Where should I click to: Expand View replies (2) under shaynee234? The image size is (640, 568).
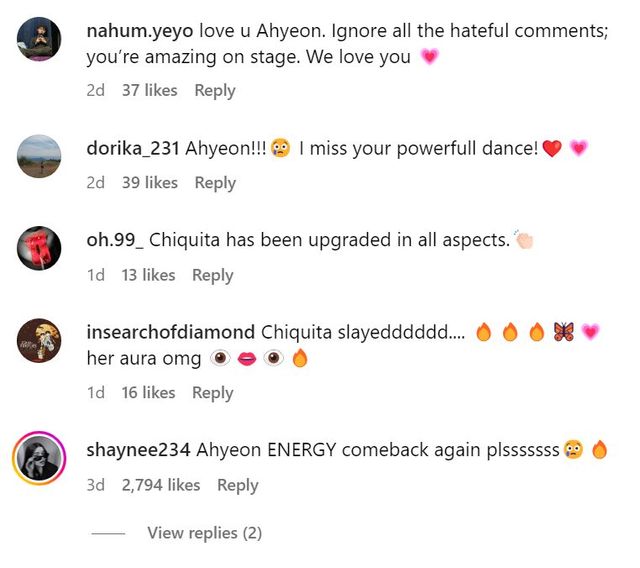coord(204,533)
